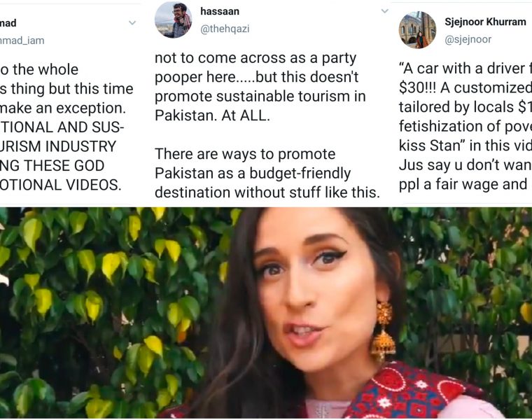Open the video image of the woman
This screenshot has width=532, height=420.
(x=266, y=315)
